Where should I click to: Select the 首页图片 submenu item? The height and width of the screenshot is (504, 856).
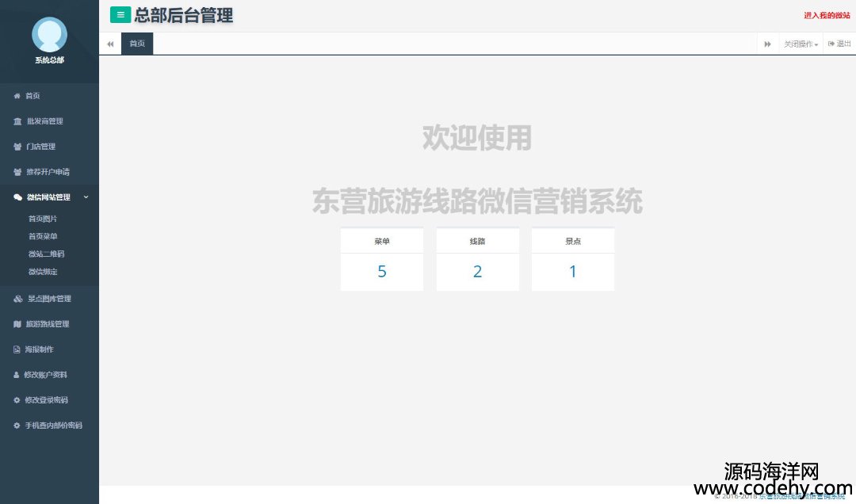pyautogui.click(x=43, y=219)
